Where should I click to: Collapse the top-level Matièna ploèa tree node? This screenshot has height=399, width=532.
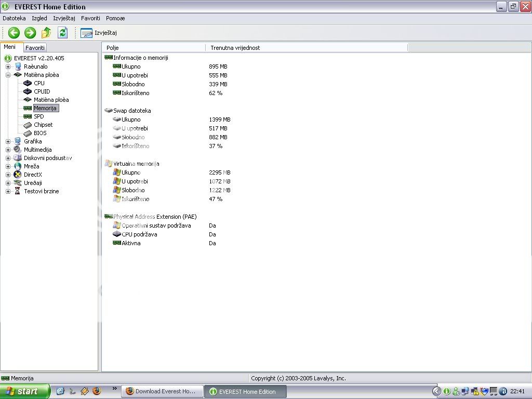click(8, 75)
